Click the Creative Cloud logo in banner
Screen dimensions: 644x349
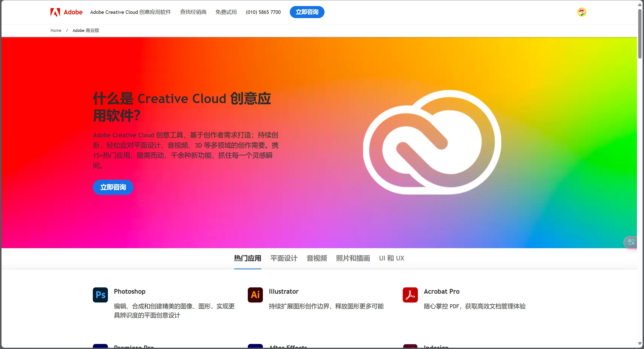432,142
